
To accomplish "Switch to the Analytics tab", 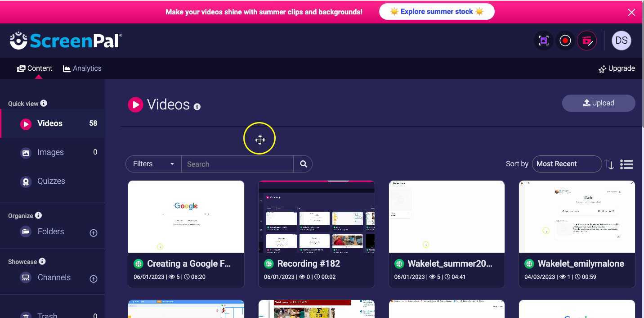I will 82,68.
